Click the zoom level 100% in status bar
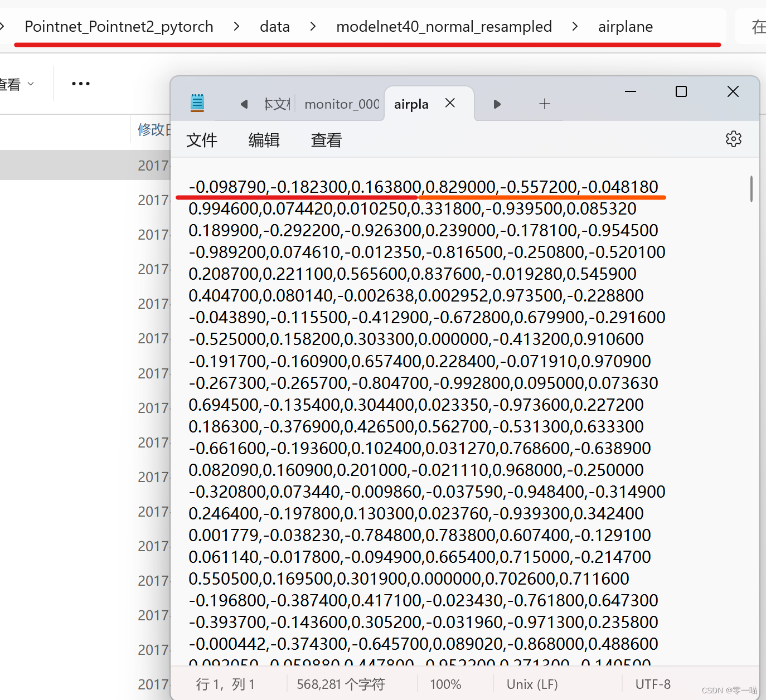This screenshot has height=700, width=766. tap(445, 684)
